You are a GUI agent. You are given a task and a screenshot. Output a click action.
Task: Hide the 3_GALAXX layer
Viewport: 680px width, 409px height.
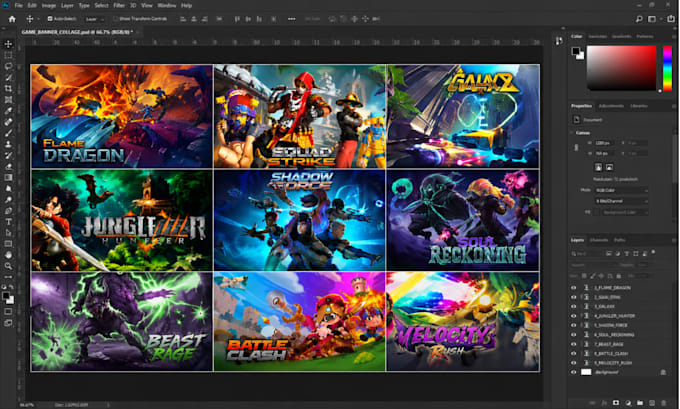click(x=574, y=306)
